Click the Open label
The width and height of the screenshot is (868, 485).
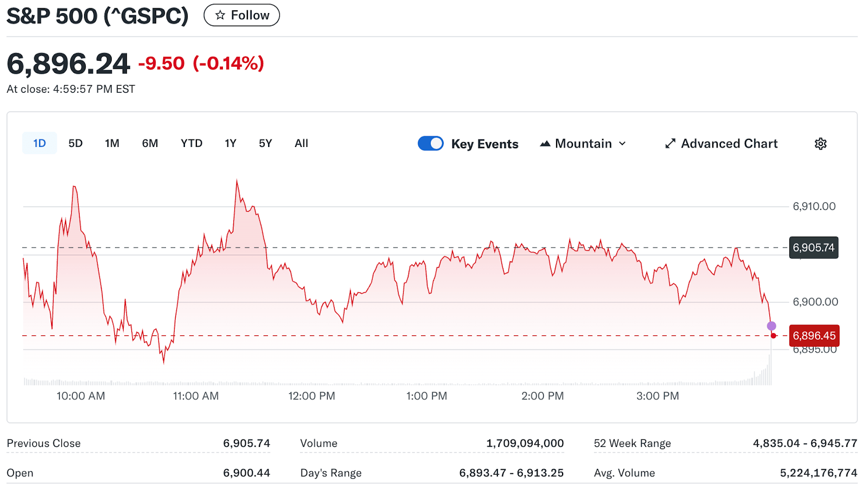[20, 473]
